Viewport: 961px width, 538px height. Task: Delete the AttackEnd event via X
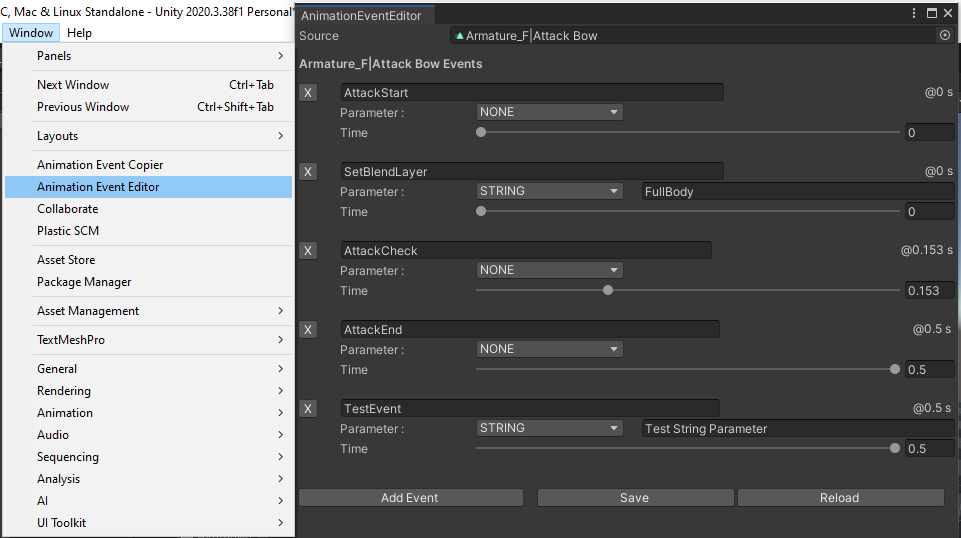tap(308, 330)
